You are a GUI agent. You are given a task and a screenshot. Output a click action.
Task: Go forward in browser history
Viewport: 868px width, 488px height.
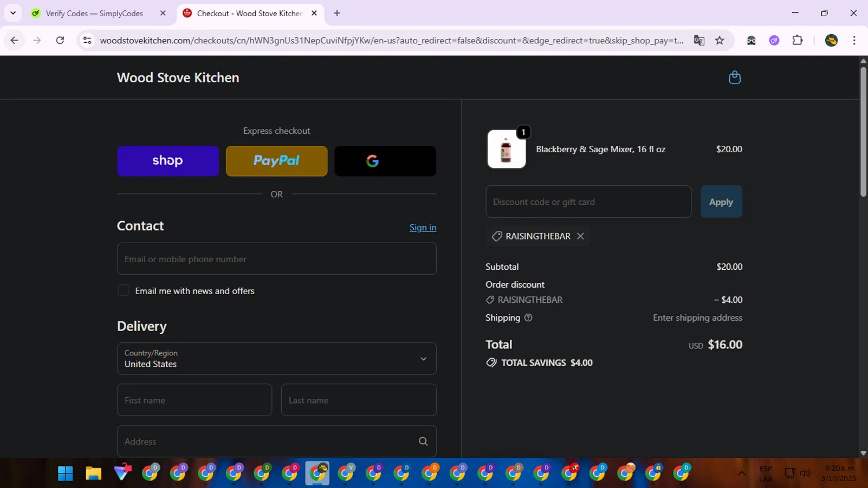(x=37, y=41)
